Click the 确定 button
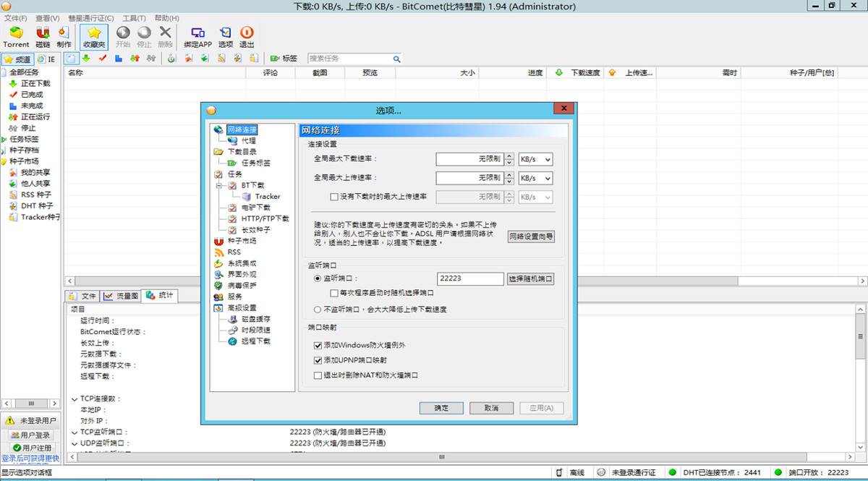 click(x=441, y=407)
